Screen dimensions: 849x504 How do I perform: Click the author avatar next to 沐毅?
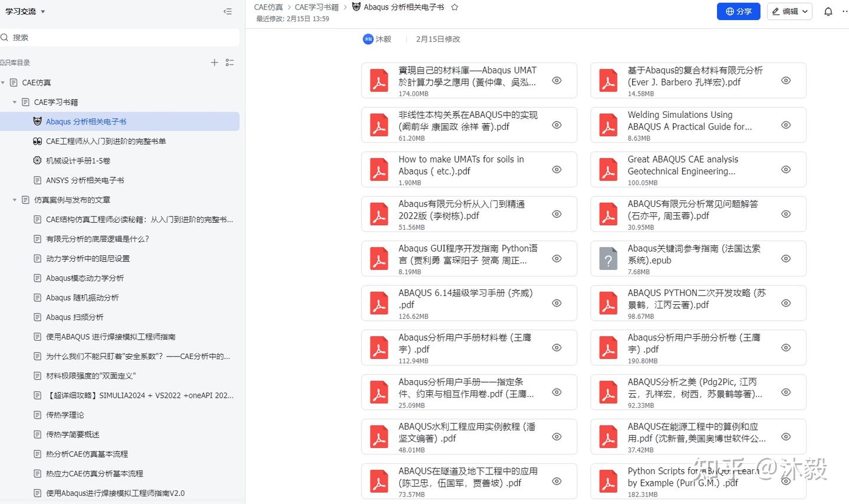point(368,39)
